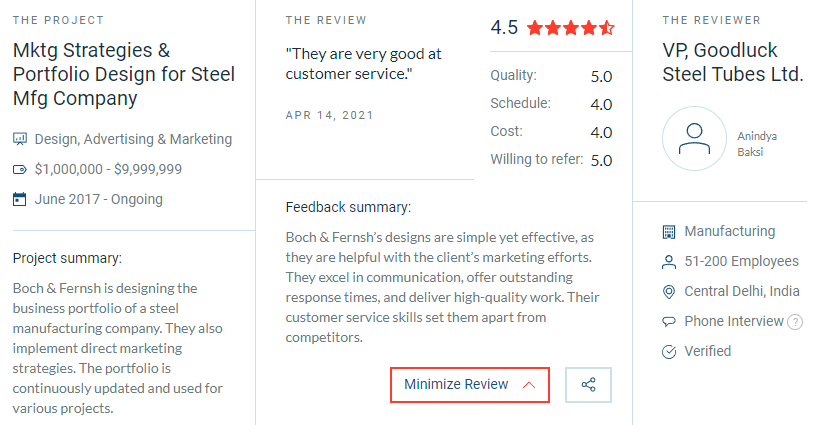The image size is (819, 425).
Task: Click the Design, Advertising & Marketing category icon
Action: [x=20, y=139]
